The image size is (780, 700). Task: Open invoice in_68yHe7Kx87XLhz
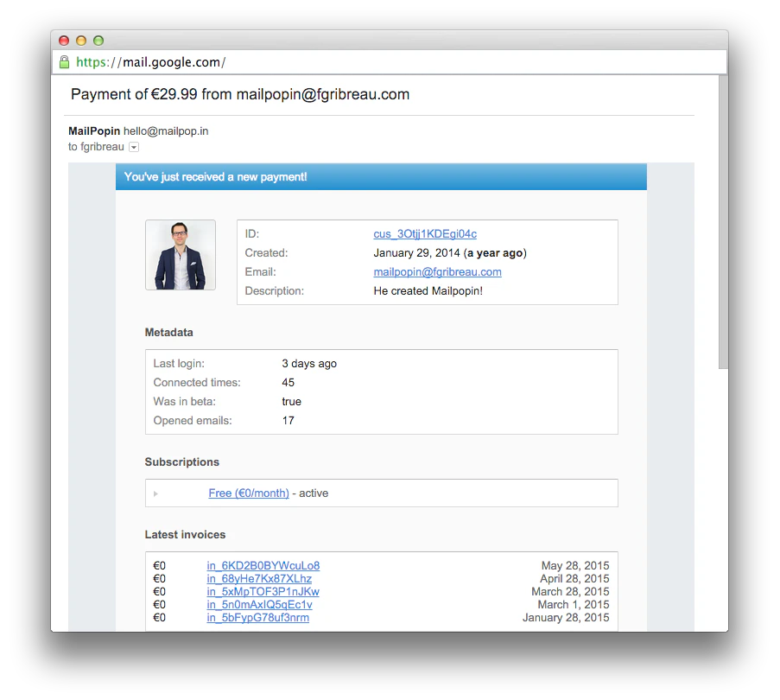coord(259,579)
